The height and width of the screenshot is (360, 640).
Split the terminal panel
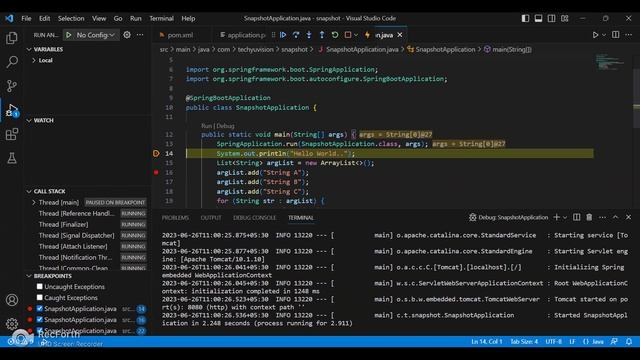tap(576, 218)
